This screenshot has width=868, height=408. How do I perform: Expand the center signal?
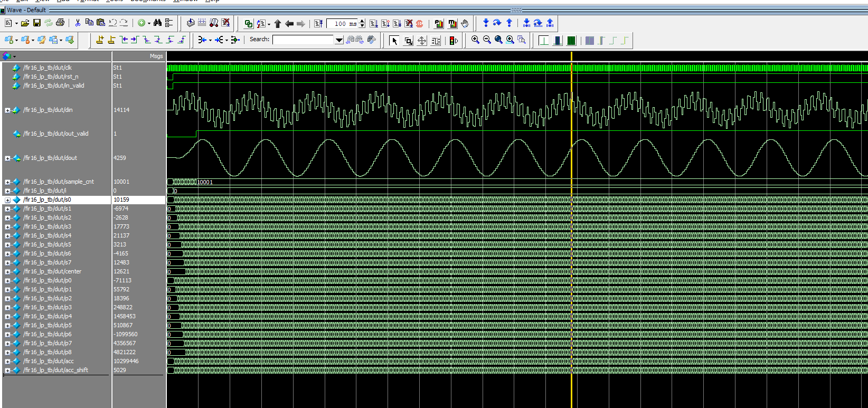tap(7, 272)
